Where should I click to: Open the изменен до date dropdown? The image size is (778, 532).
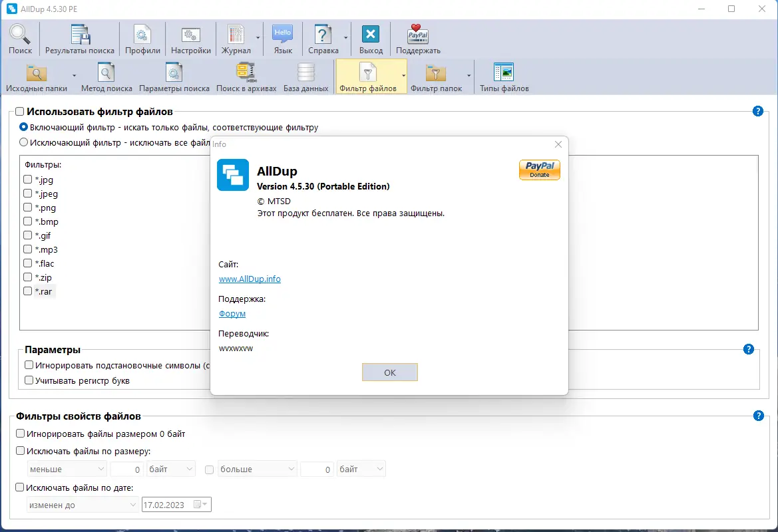83,505
